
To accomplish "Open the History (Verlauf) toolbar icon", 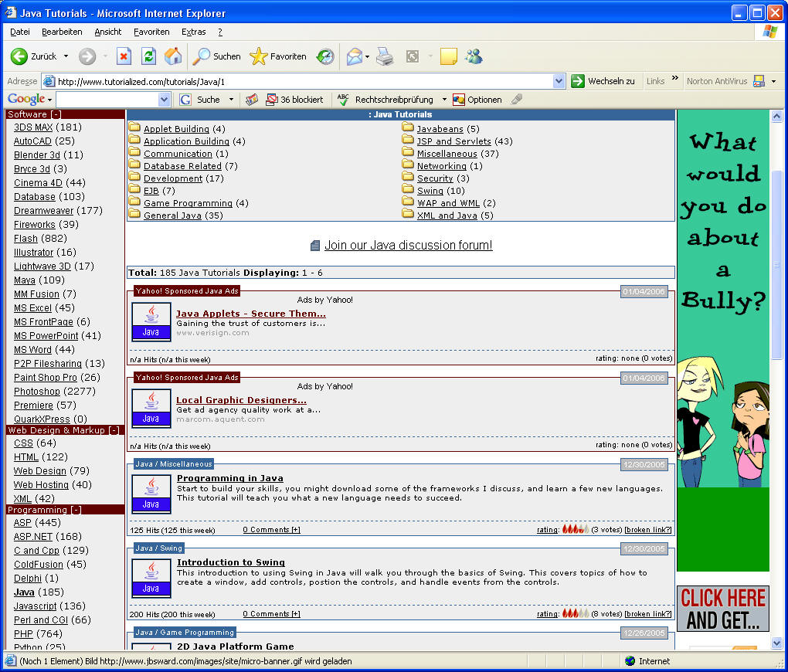I will click(x=325, y=56).
